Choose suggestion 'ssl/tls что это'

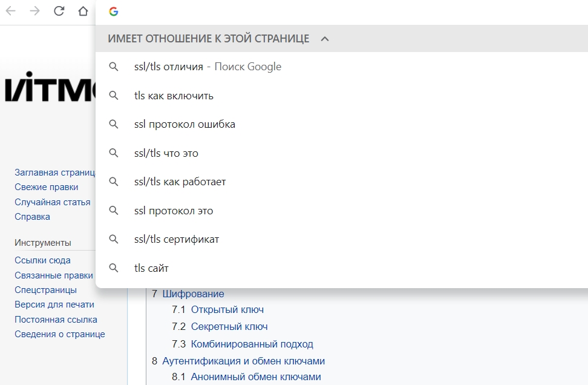tap(166, 153)
